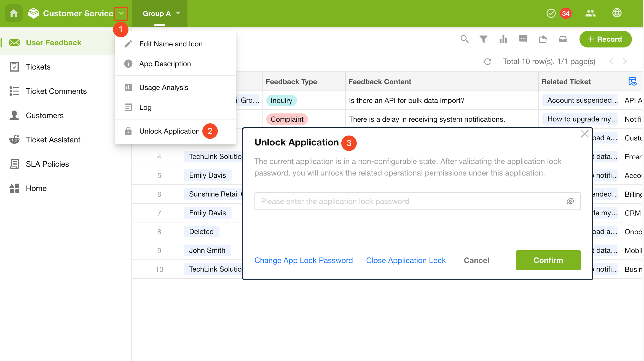This screenshot has height=361, width=644.
Task: Refresh the record list
Action: [487, 61]
